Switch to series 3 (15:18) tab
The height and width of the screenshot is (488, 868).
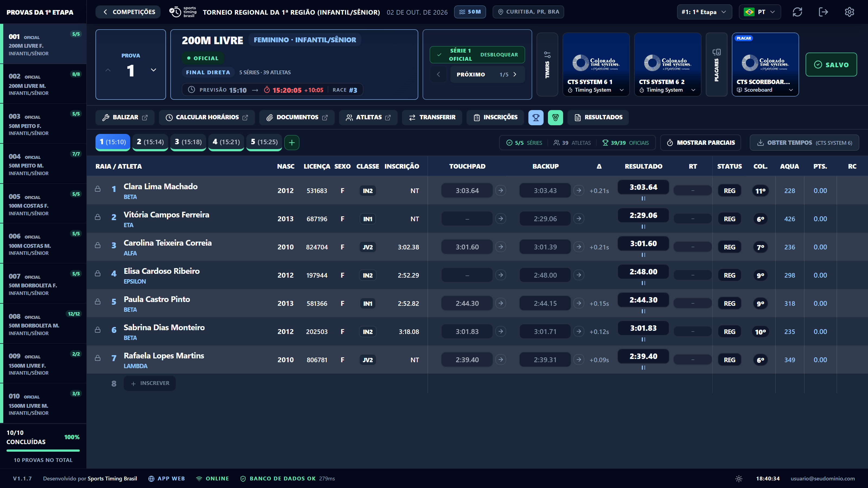(x=188, y=142)
